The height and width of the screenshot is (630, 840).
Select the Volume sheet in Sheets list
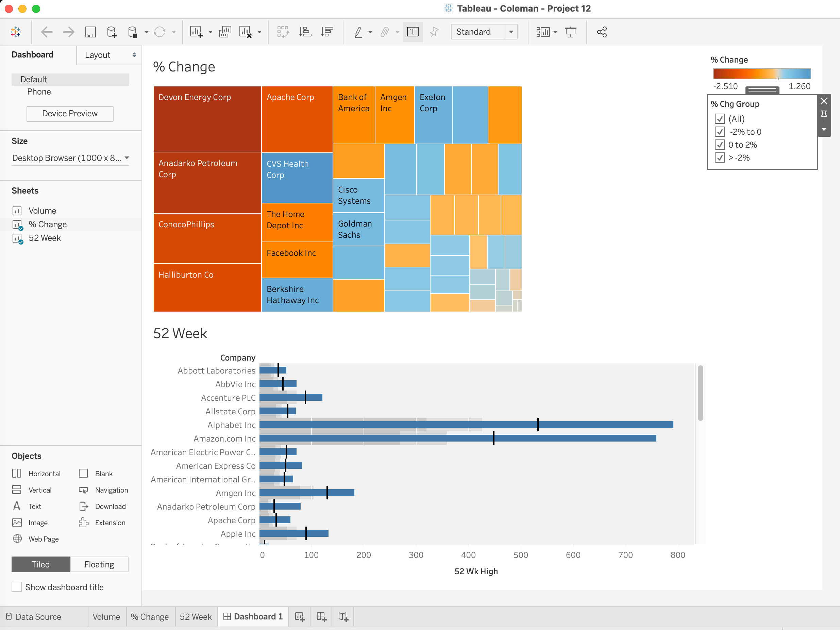pos(42,211)
